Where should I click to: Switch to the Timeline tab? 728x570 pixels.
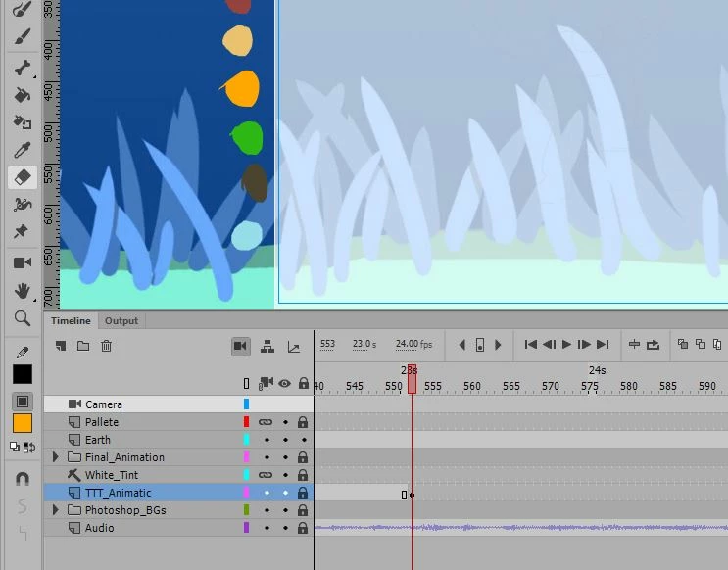71,320
